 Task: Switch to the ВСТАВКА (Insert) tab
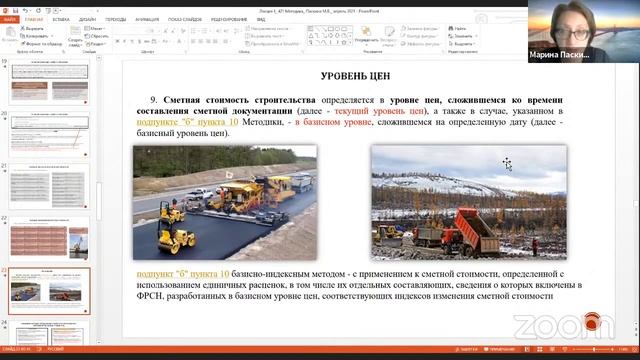coord(61,19)
